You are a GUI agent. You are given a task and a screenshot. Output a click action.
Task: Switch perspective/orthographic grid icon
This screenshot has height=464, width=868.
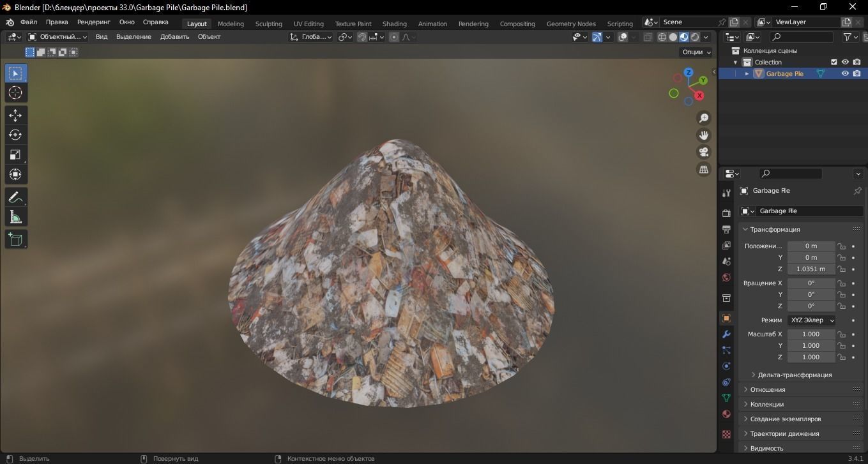pyautogui.click(x=704, y=169)
